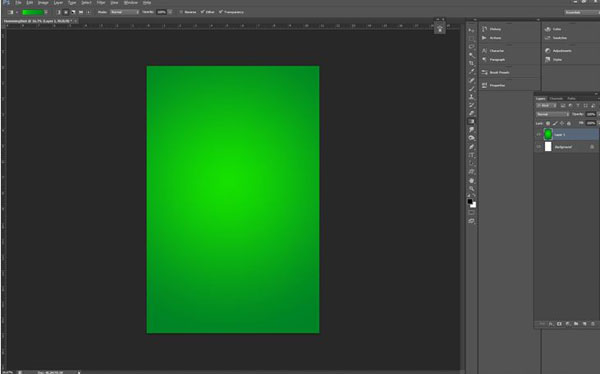600x374 pixels.
Task: Select the Path Selection tool
Action: coord(471,163)
